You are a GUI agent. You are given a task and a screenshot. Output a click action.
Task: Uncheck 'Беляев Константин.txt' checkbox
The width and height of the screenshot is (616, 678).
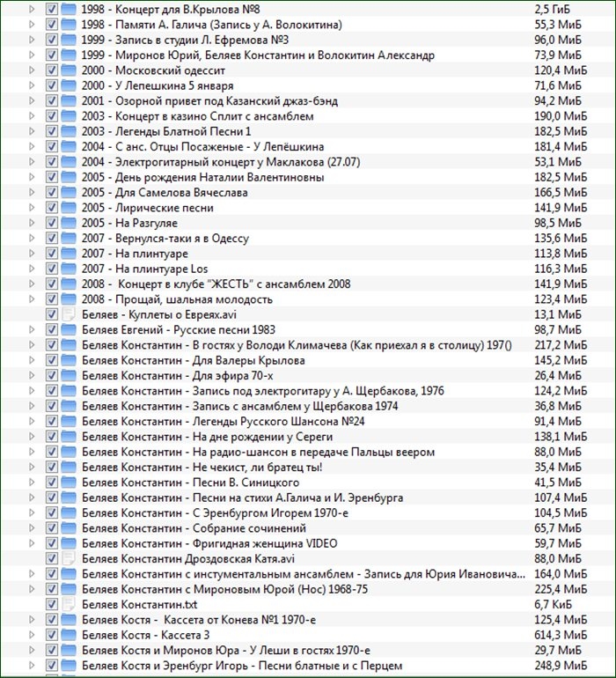(x=51, y=604)
